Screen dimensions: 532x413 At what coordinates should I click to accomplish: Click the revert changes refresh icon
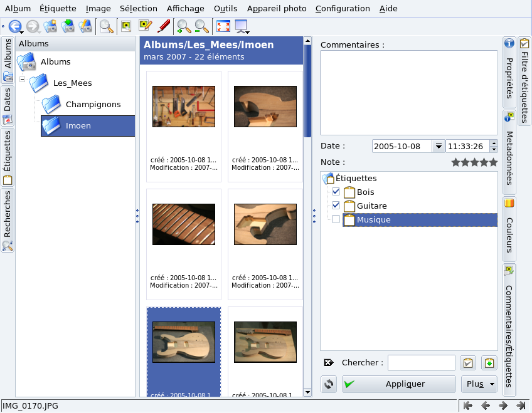[x=329, y=384]
